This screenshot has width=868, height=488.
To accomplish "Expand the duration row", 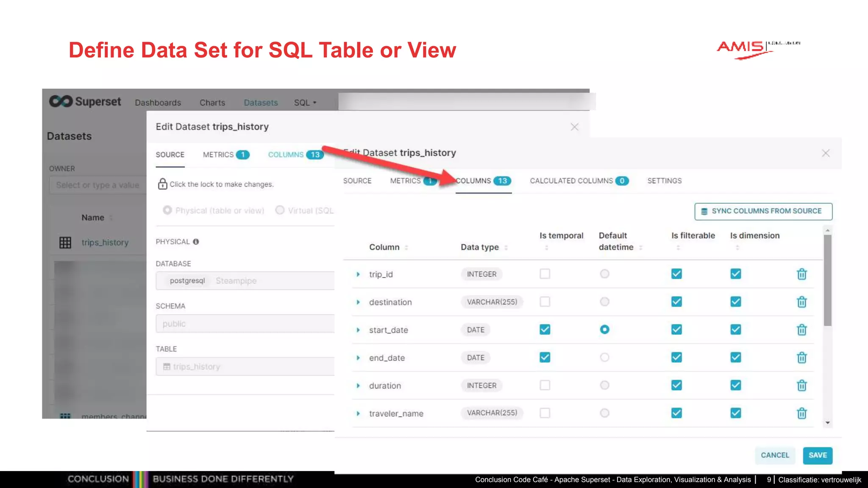I will (358, 385).
